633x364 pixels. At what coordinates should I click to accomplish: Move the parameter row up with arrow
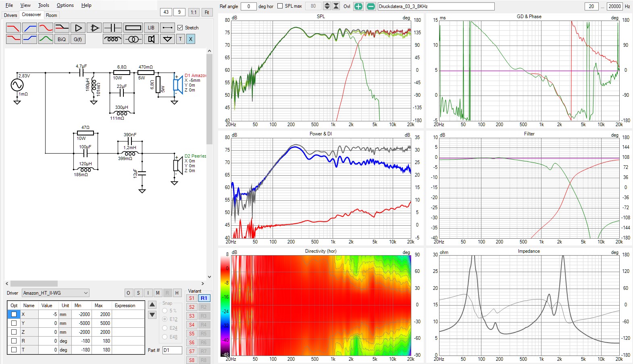pyautogui.click(x=152, y=305)
